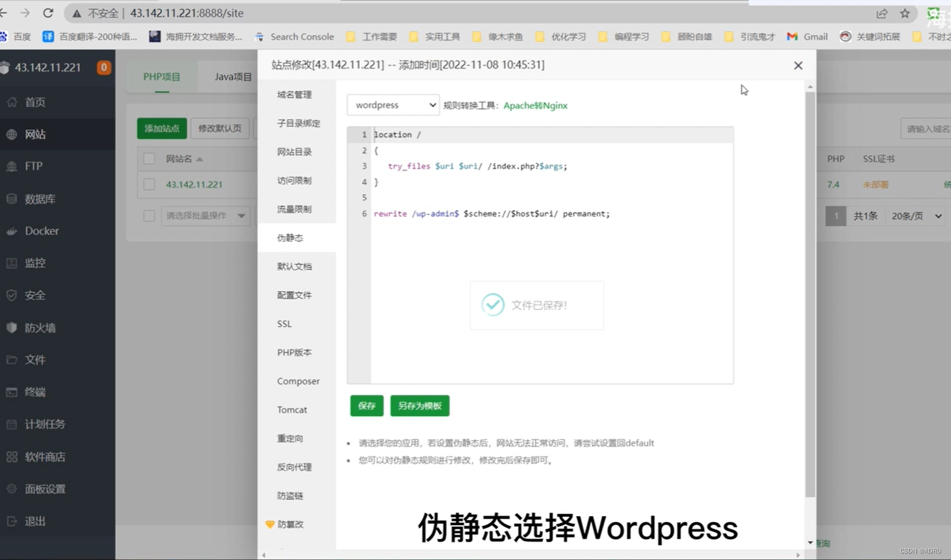Click the green 保存 save button

point(367,406)
